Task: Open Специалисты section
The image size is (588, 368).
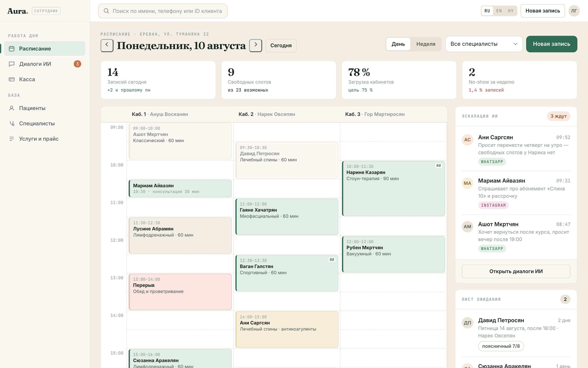Action: click(x=45, y=123)
